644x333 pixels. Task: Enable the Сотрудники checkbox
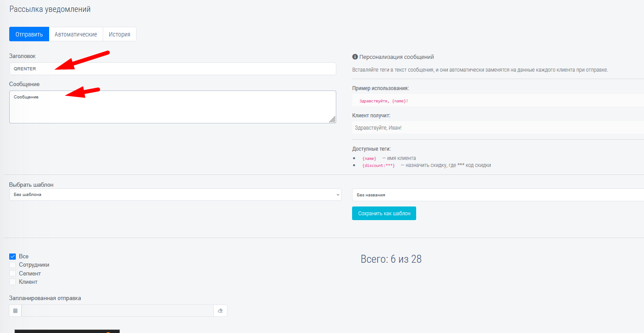(x=13, y=265)
